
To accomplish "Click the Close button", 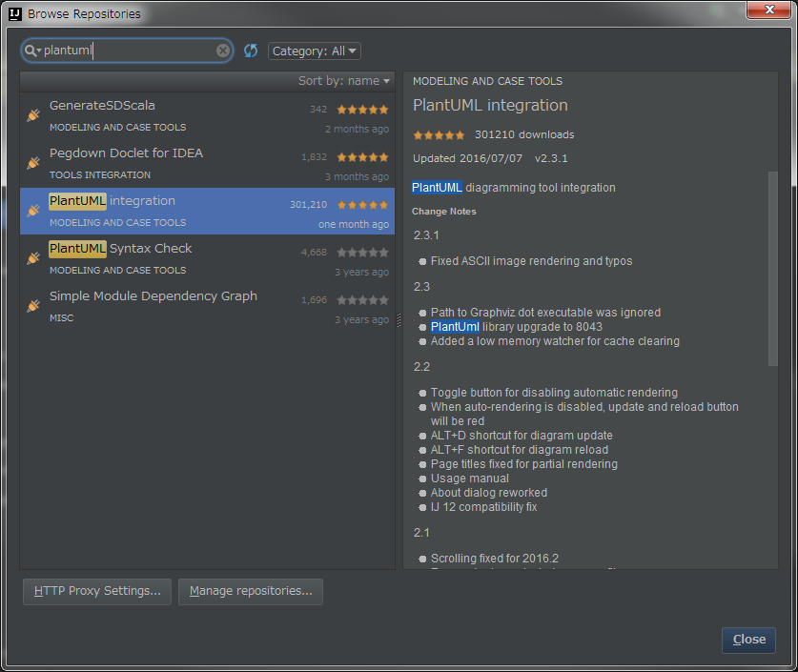I will [x=748, y=640].
